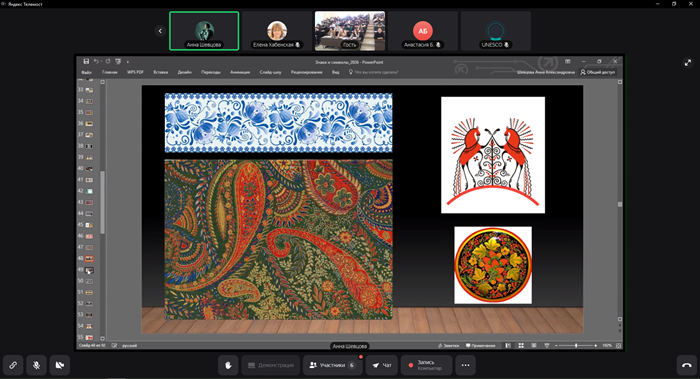Click the 'Что вы хотите сделать?' search field
700x379 pixels.
373,72
